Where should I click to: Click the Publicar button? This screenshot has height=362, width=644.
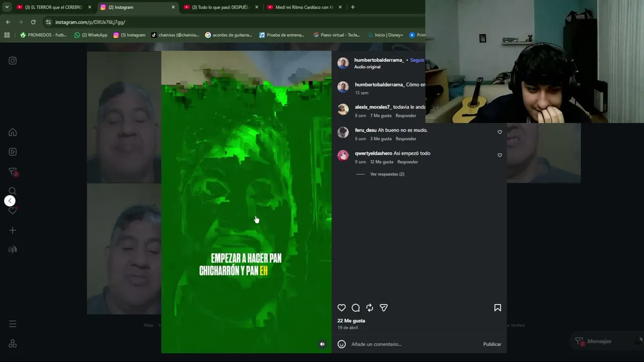[492, 344]
